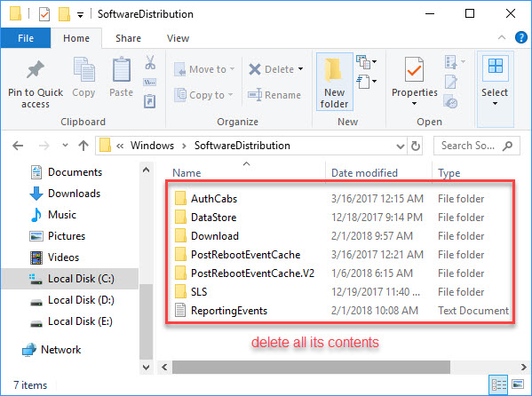Switch to the Home tab

coord(76,38)
